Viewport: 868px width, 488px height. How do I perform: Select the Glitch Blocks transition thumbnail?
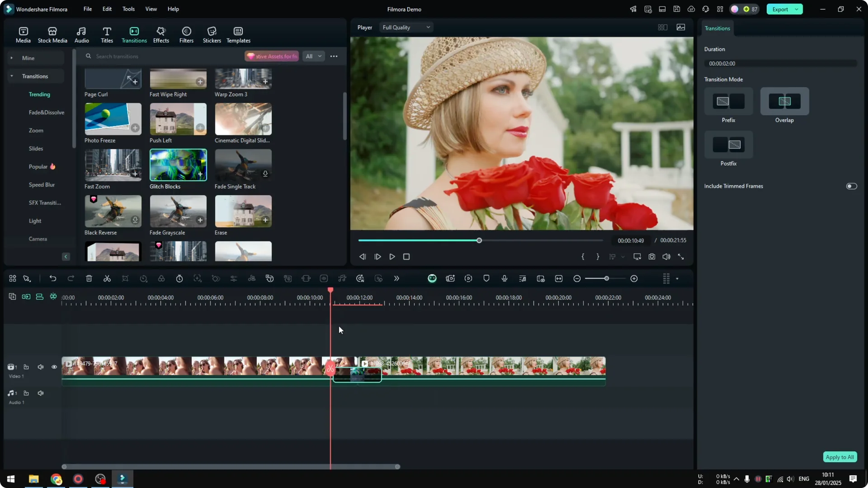pyautogui.click(x=178, y=165)
